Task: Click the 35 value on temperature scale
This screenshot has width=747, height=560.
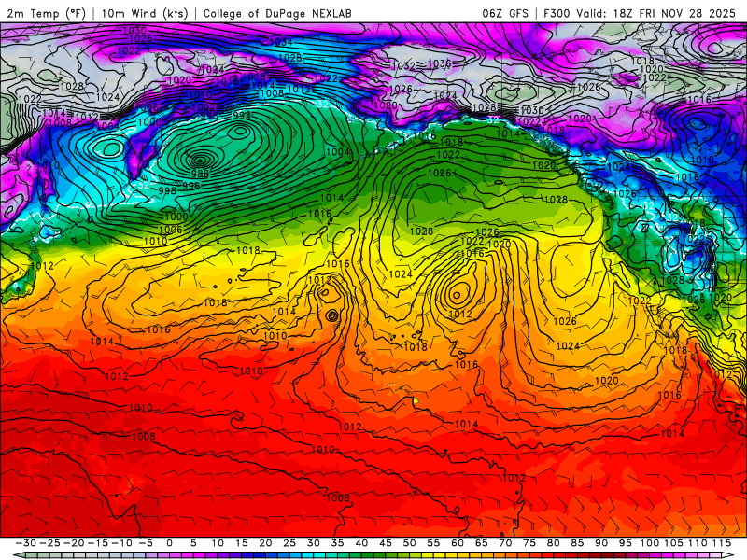Action: tap(337, 543)
